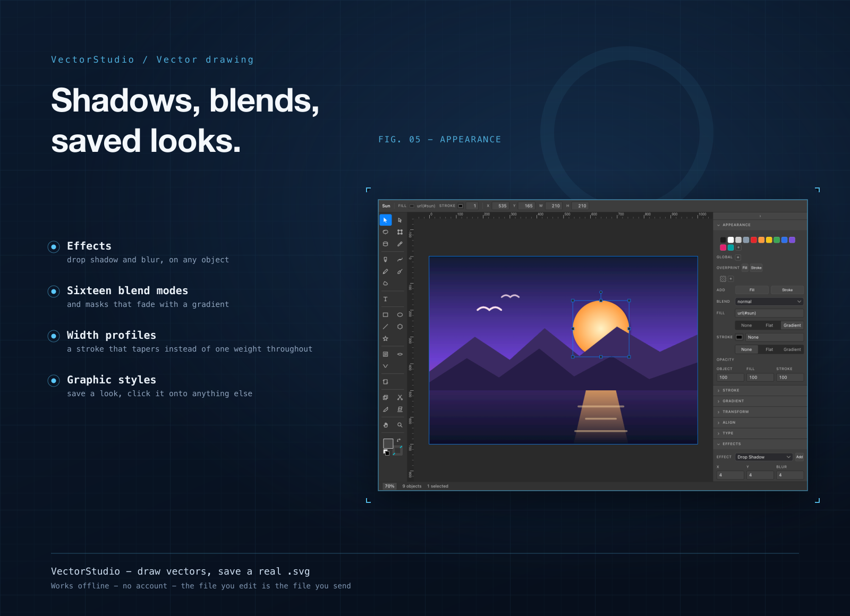The image size is (850, 616).
Task: Swap fill and stroke colors
Action: [399, 440]
